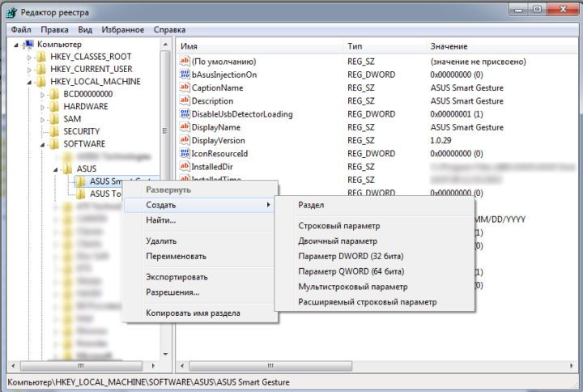
Task: Open the Вид menu
Action: 85,30
